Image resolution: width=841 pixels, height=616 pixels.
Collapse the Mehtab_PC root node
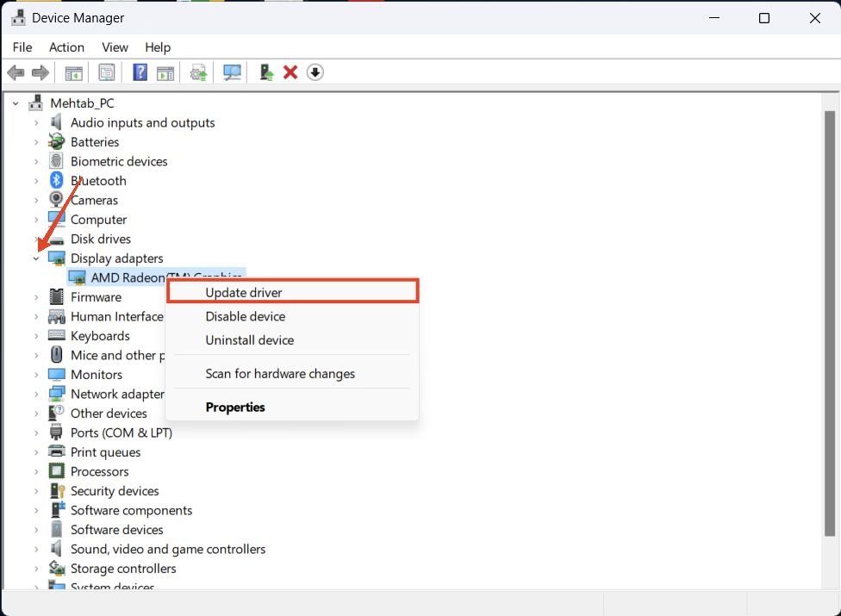tap(16, 103)
